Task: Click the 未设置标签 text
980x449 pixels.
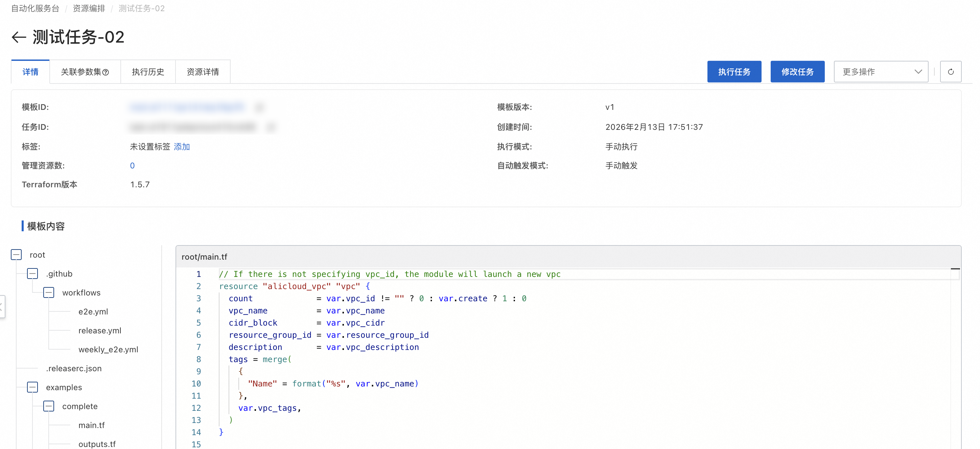Action: 150,147
